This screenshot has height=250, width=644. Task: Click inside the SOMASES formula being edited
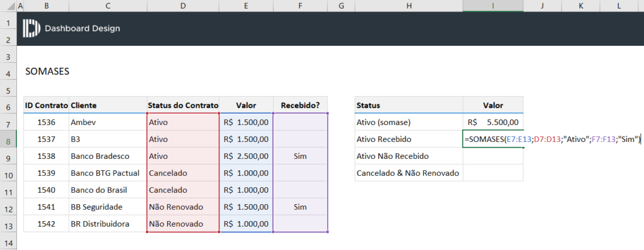click(553, 139)
